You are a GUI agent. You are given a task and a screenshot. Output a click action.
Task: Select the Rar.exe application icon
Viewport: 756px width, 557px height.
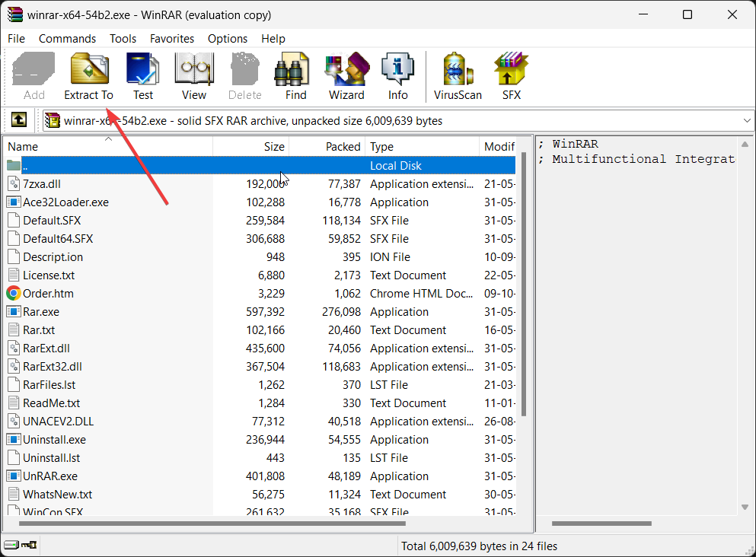(14, 312)
